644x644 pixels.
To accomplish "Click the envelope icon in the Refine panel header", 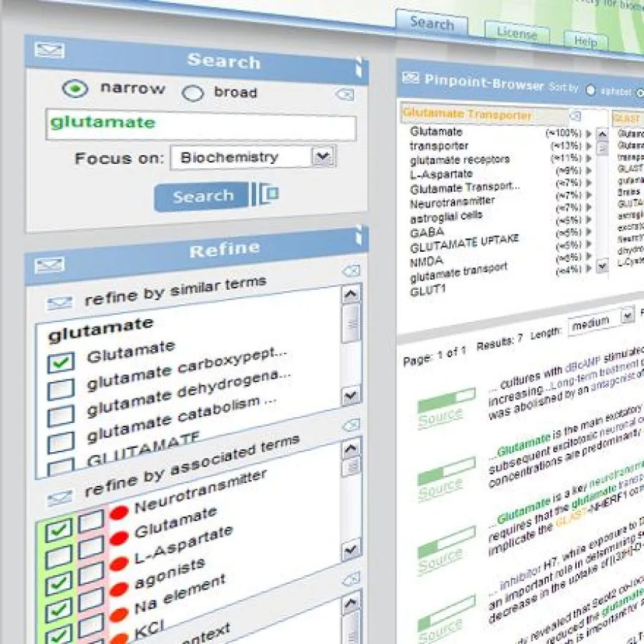I will [49, 265].
